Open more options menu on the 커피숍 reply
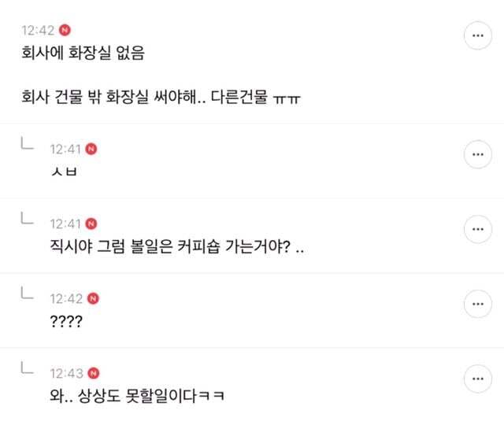The image size is (504, 425). (477, 229)
